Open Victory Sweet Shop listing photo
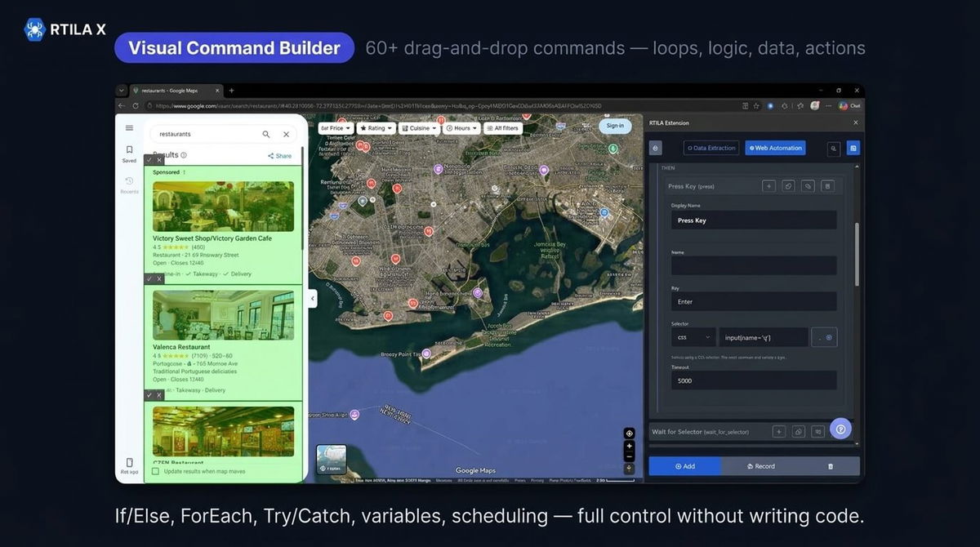Image resolution: width=980 pixels, height=547 pixels. pos(223,206)
